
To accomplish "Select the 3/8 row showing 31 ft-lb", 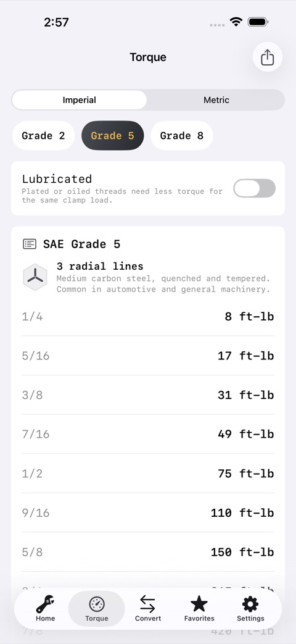I will click(x=148, y=395).
